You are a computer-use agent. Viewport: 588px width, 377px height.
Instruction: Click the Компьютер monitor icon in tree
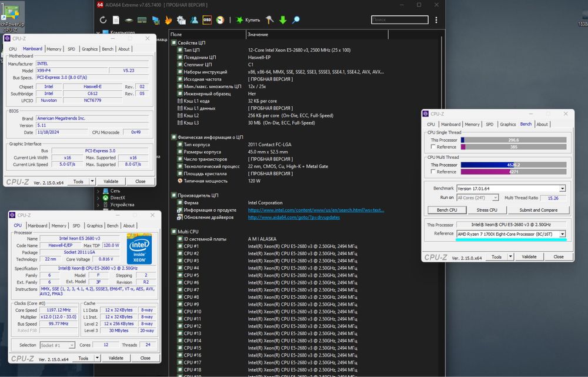(x=106, y=32)
